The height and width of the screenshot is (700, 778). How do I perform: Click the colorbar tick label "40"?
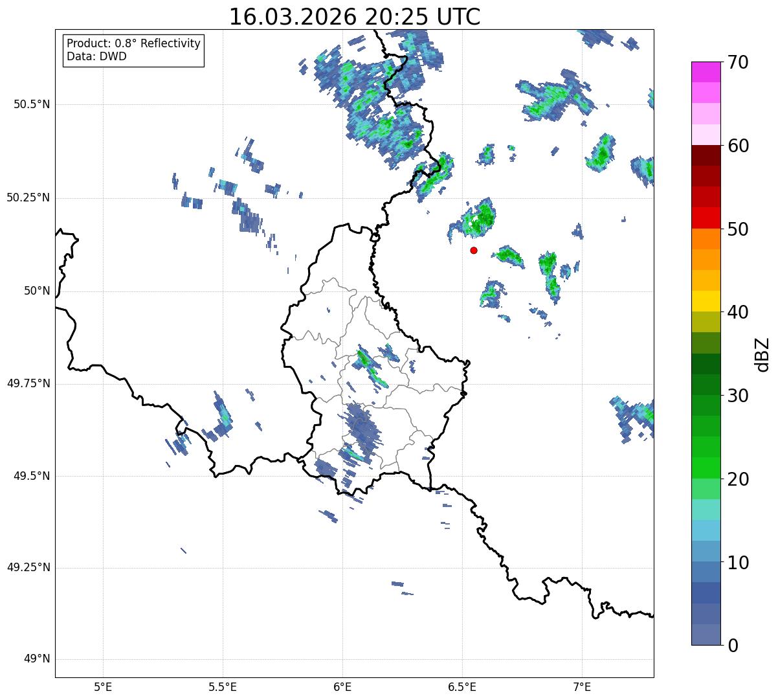coord(738,312)
